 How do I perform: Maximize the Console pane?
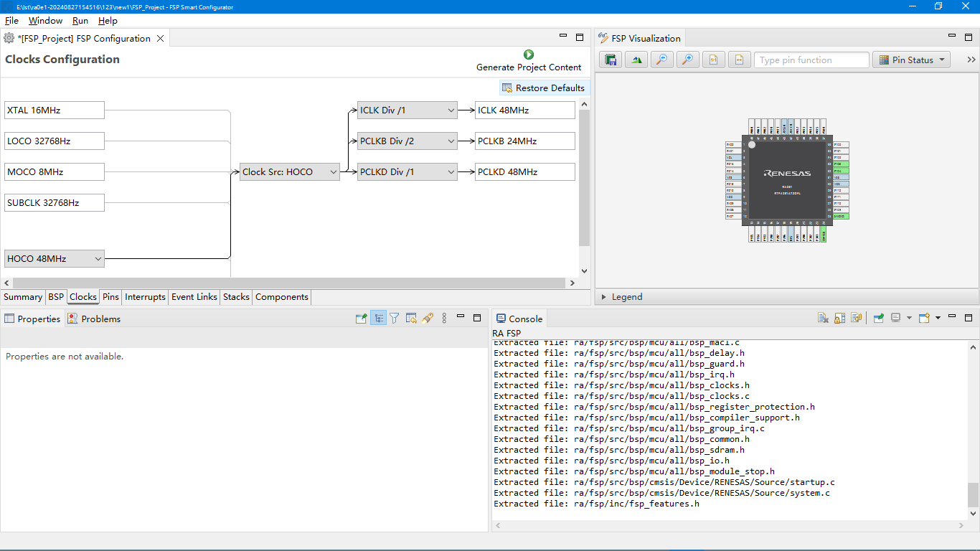pos(969,317)
